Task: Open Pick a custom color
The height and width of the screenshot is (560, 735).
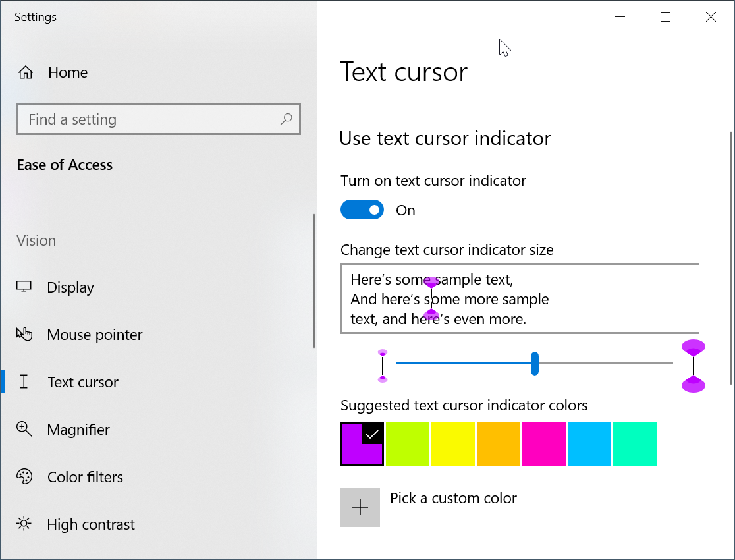Action: click(453, 499)
